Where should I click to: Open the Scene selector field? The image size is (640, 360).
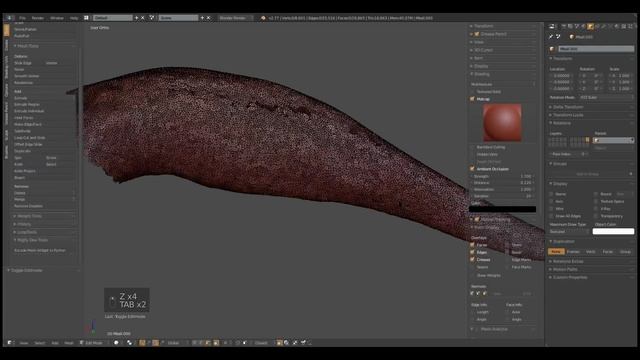178,18
